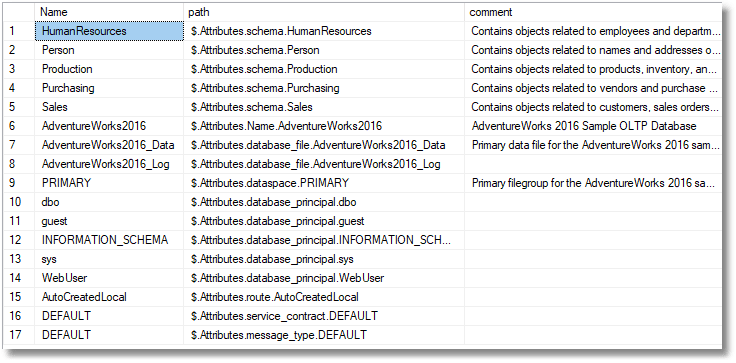Click the DEFAULT name cell in row 16
Viewport: 736px width, 363px height.
click(x=109, y=316)
